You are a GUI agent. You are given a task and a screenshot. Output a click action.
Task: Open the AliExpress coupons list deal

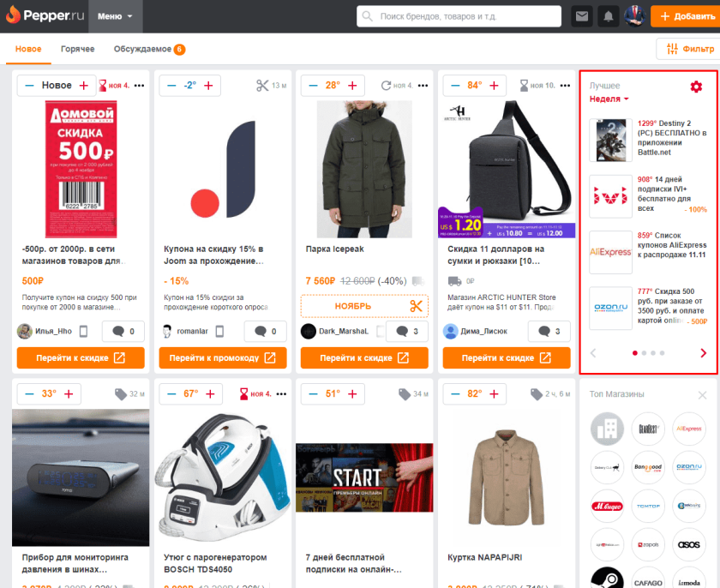point(672,245)
